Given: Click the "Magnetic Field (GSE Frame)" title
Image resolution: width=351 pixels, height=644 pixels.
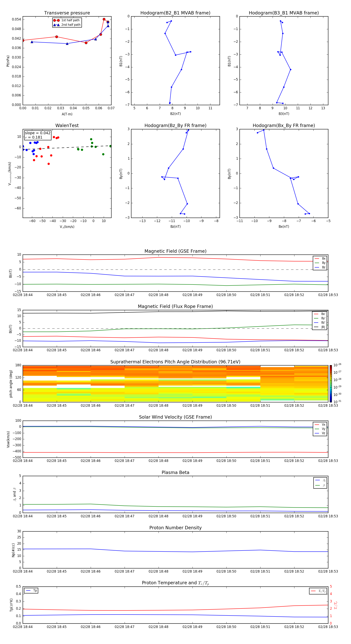Looking at the screenshot, I should coord(175,251).
